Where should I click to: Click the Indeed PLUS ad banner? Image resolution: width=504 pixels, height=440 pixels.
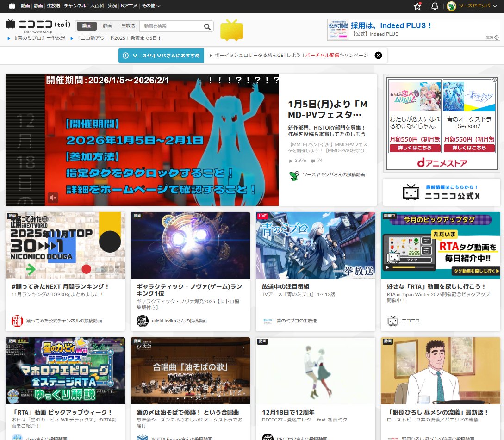click(x=413, y=30)
